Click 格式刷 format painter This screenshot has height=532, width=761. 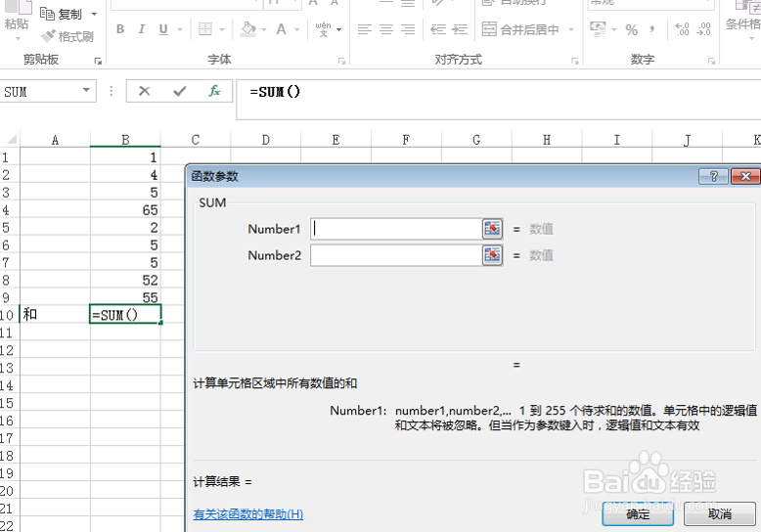(x=67, y=36)
